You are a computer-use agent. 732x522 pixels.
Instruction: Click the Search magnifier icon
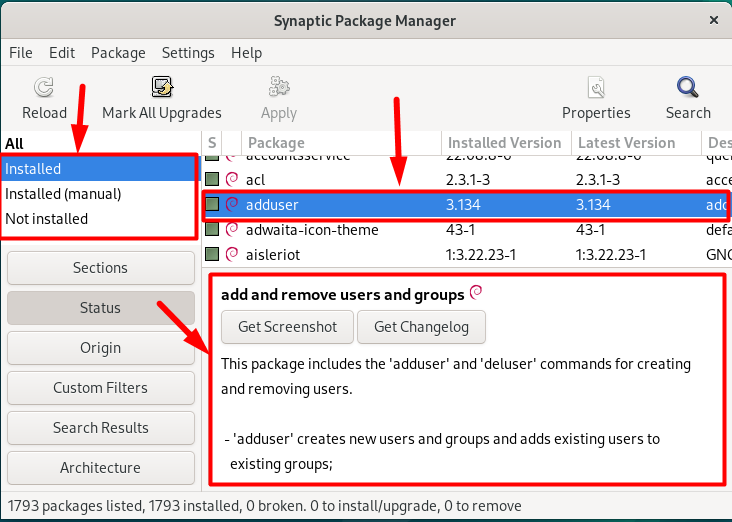click(688, 87)
